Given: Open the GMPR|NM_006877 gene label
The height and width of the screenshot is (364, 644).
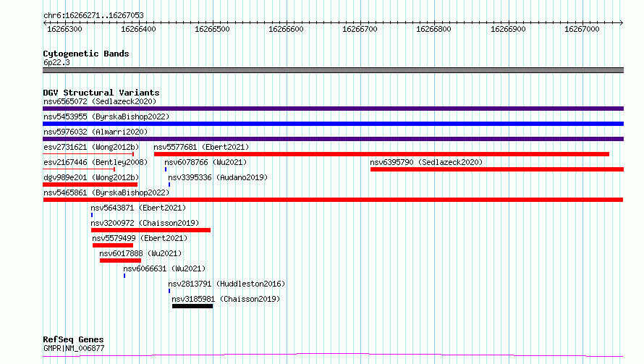Looking at the screenshot, I should 74,348.
